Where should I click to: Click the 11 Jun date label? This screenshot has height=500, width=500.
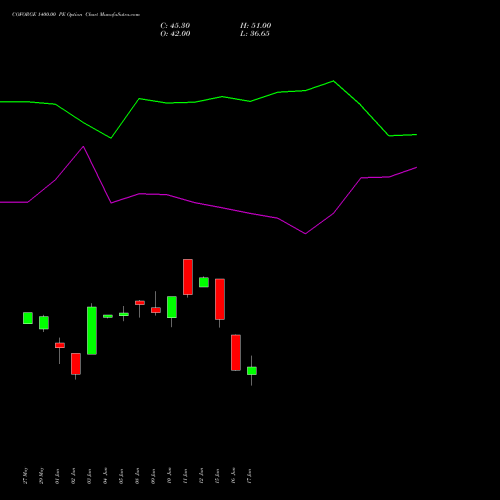(x=186, y=476)
